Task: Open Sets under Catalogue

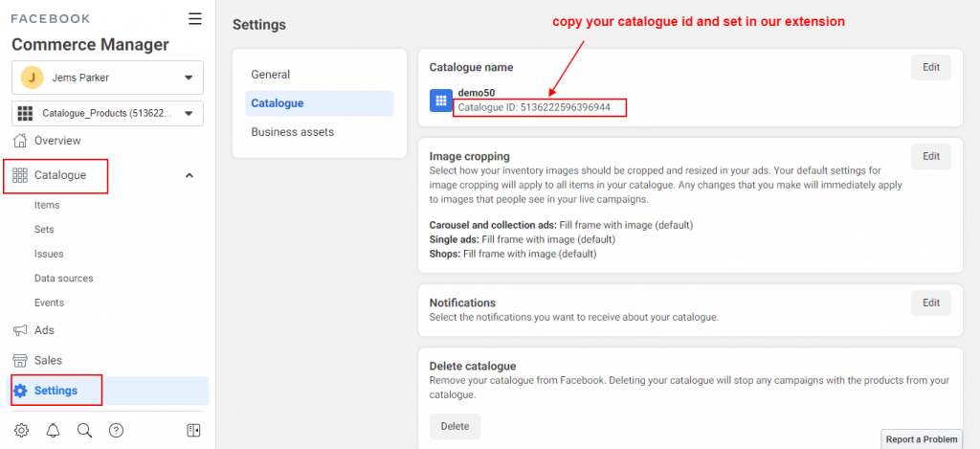Action: 44,230
